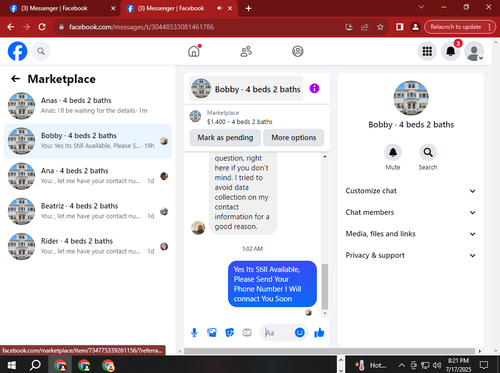Open the Ana - 4 beds 2 baths chat
This screenshot has height=373, width=500.
[x=88, y=176]
